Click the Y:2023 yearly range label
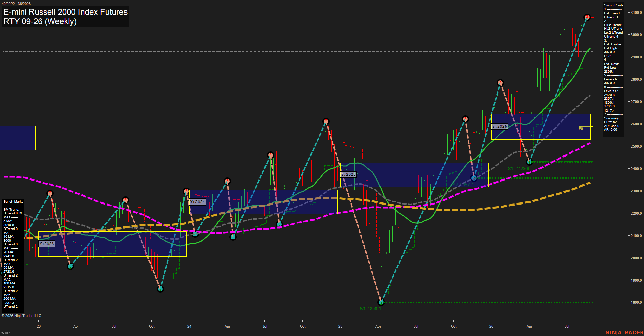 (x=47, y=244)
